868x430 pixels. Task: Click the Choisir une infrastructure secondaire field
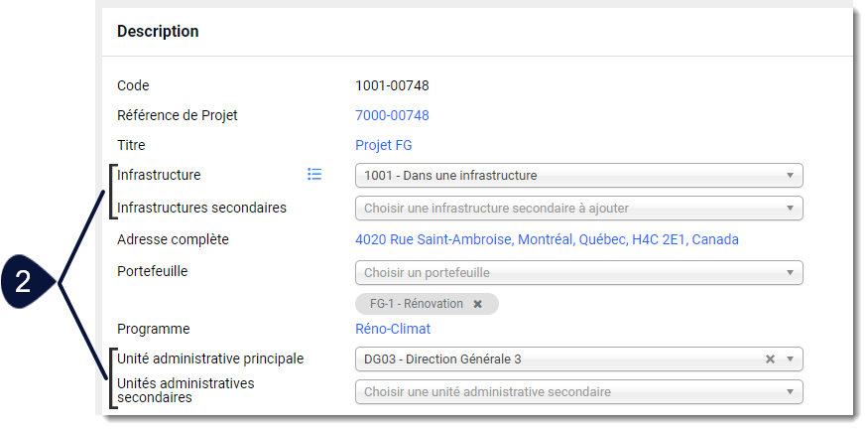[x=579, y=209]
